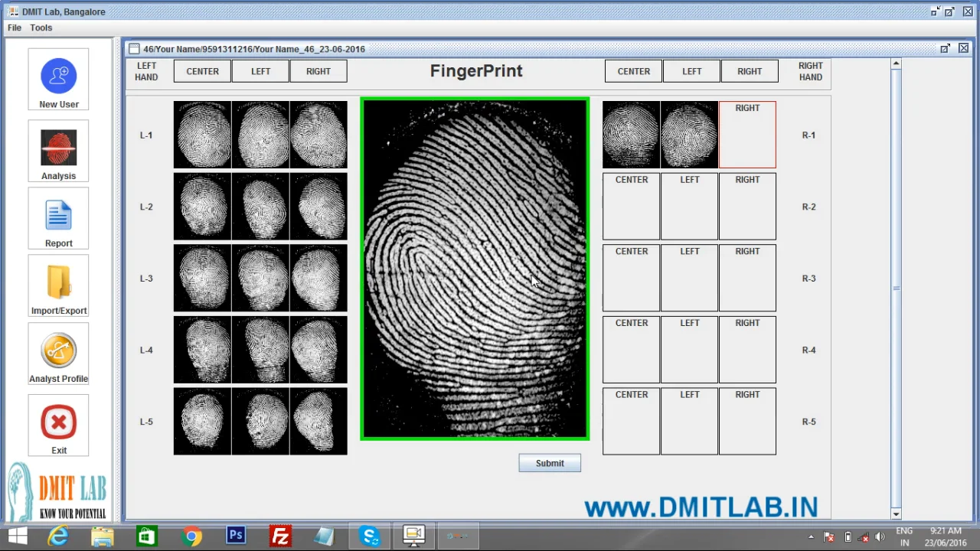980x551 pixels.
Task: Select the empty R-3 CENTER fingerprint slot
Action: [631, 279]
